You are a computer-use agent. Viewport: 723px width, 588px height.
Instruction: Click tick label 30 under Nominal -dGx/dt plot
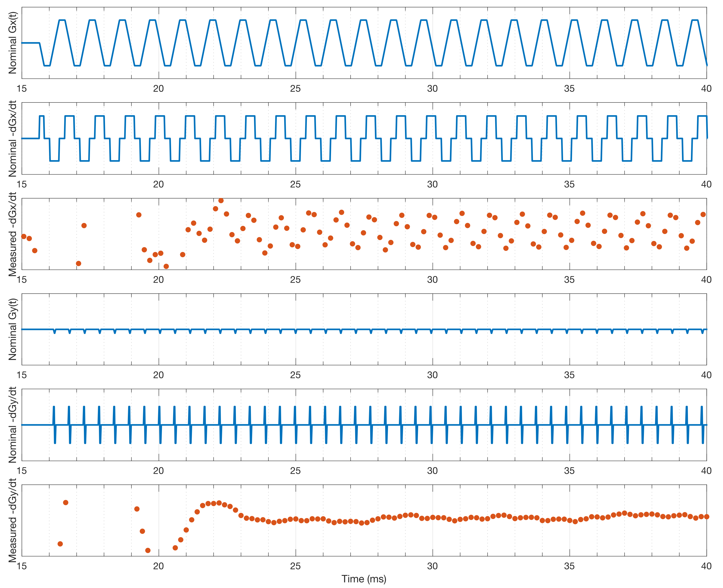(432, 184)
